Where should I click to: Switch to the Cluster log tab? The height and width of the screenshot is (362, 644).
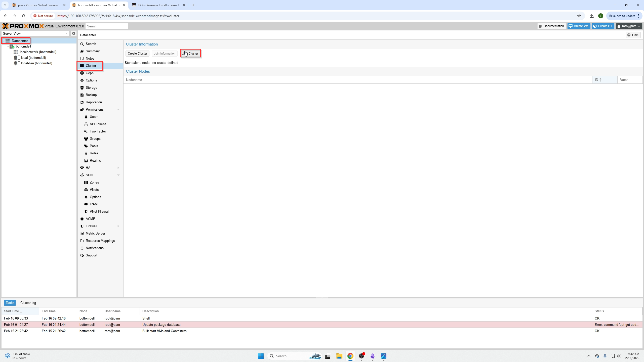pos(28,303)
